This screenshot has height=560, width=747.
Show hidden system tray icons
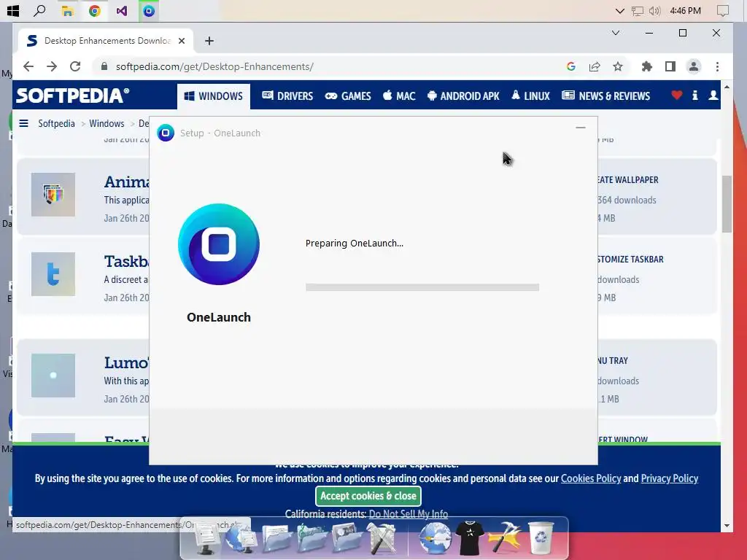point(619,11)
